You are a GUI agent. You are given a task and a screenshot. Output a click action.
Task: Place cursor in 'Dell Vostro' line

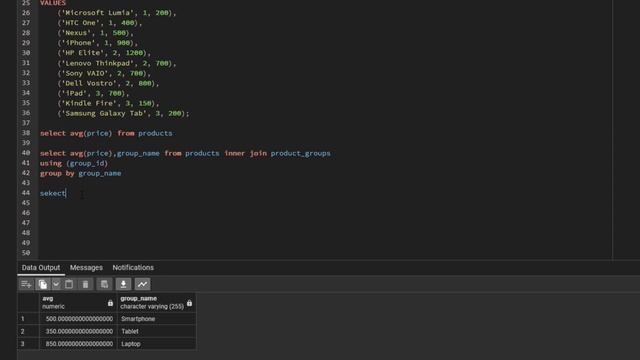(108, 83)
